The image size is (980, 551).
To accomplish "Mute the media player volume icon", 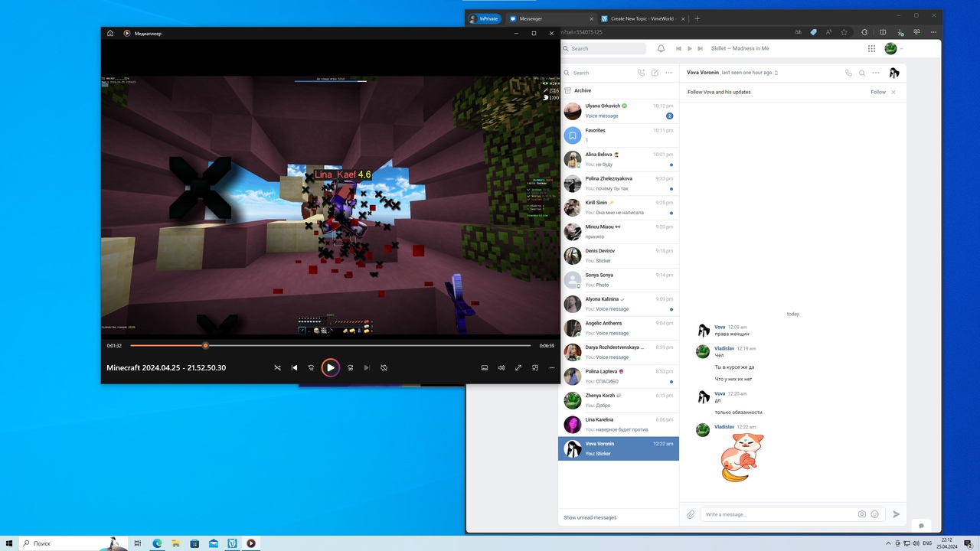I will coord(501,368).
